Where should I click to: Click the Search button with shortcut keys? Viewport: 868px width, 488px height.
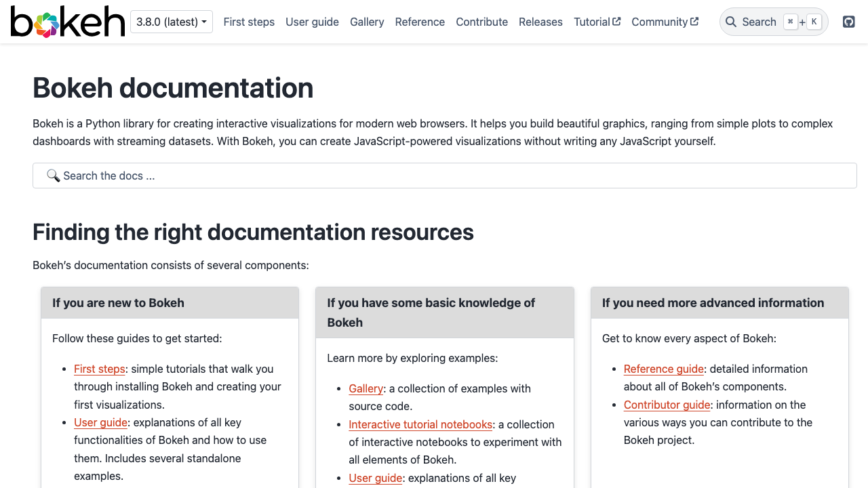click(x=773, y=22)
